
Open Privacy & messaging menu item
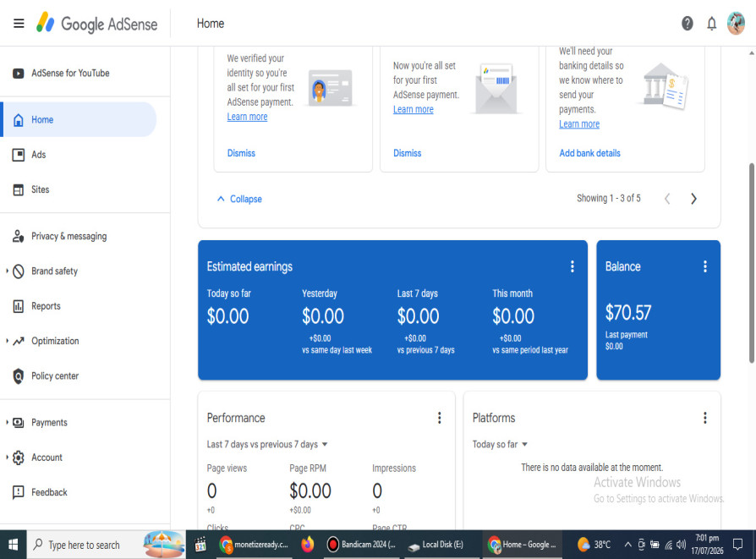click(x=78, y=236)
